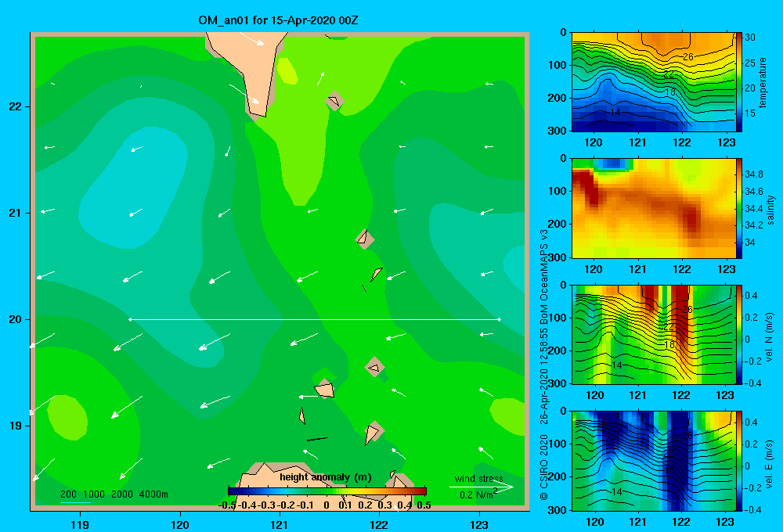
Task: Click the longitude 121 tick label below main map
Action: point(280,524)
